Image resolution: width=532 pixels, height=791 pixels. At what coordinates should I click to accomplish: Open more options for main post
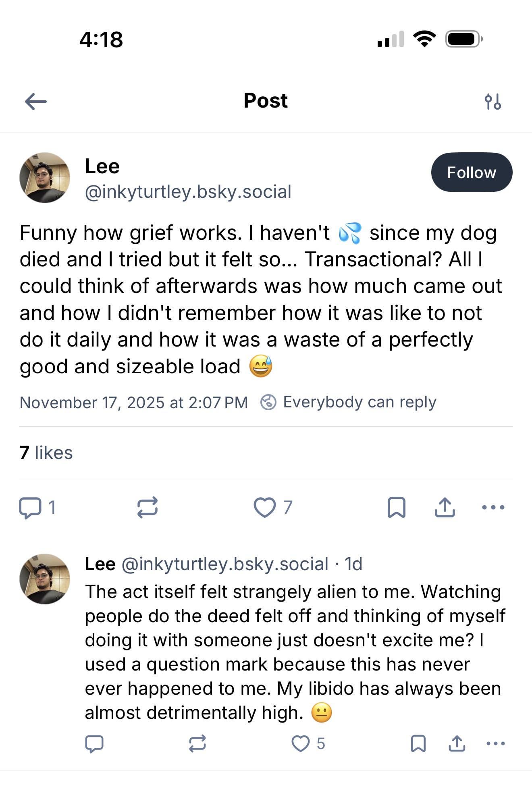493,507
